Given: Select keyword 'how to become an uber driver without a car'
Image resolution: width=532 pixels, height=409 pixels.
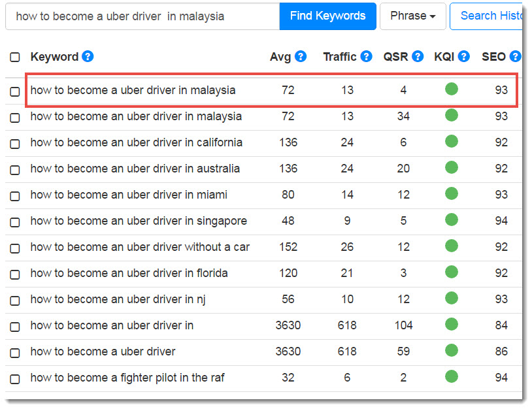Looking at the screenshot, I should (140, 247).
